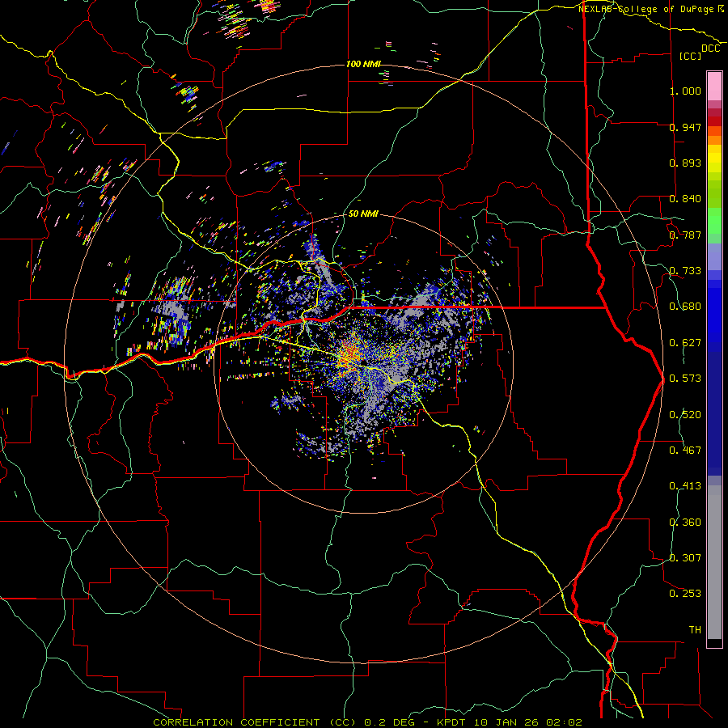Click the TH threshold label on the scale

pyautogui.click(x=695, y=630)
